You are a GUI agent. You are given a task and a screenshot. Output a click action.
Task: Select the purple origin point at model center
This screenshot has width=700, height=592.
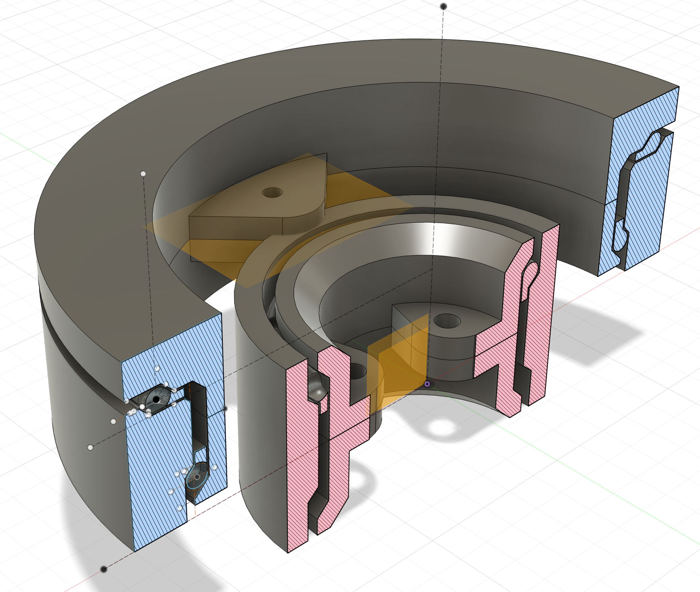(427, 384)
